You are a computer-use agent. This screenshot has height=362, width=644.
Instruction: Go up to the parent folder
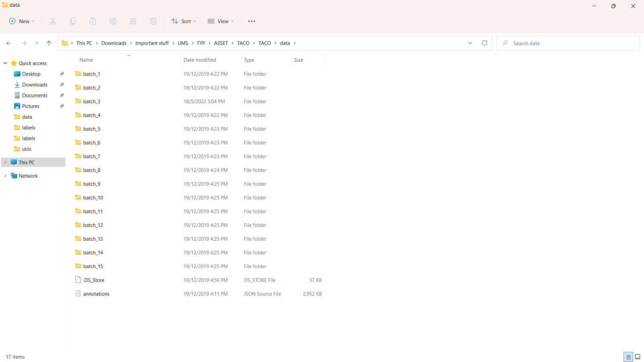(x=49, y=43)
